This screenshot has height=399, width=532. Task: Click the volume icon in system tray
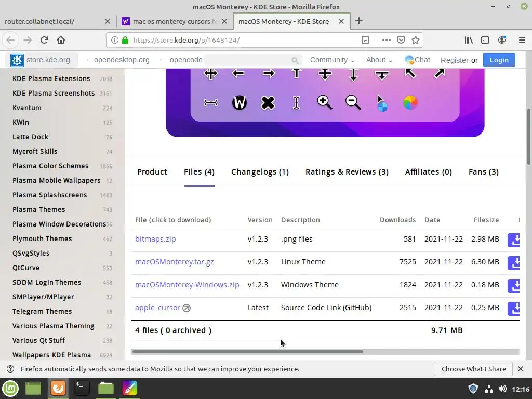[x=502, y=389]
